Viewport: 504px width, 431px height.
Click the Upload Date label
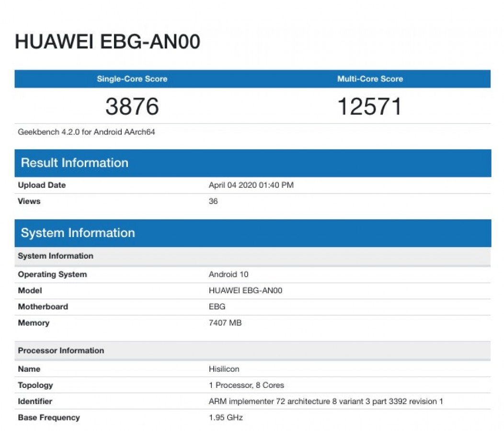coord(42,185)
